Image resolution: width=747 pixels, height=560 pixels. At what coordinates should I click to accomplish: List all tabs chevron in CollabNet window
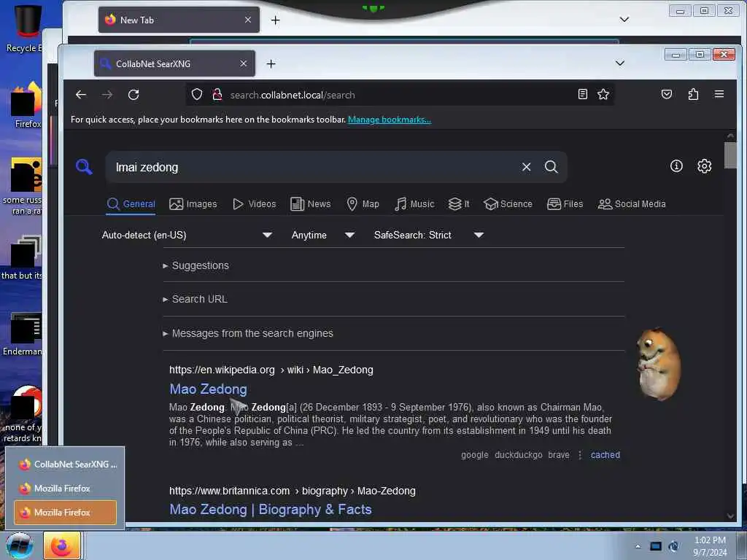(x=620, y=63)
